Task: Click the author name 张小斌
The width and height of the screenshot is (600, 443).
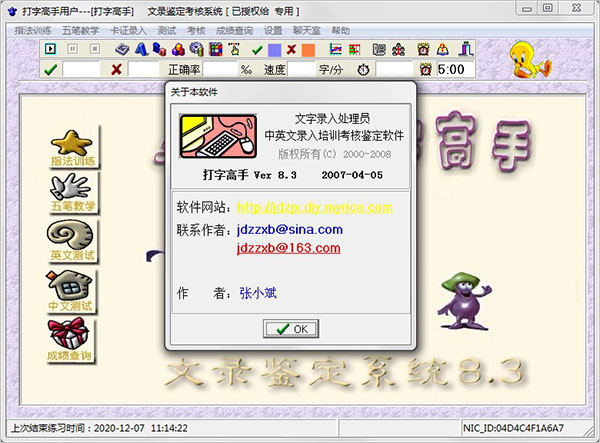Action: (x=258, y=293)
